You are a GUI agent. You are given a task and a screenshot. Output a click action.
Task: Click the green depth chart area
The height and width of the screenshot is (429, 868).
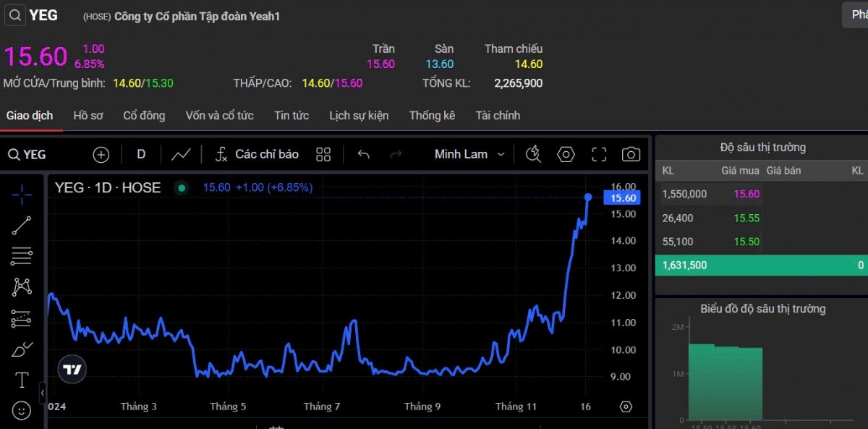pos(726,383)
